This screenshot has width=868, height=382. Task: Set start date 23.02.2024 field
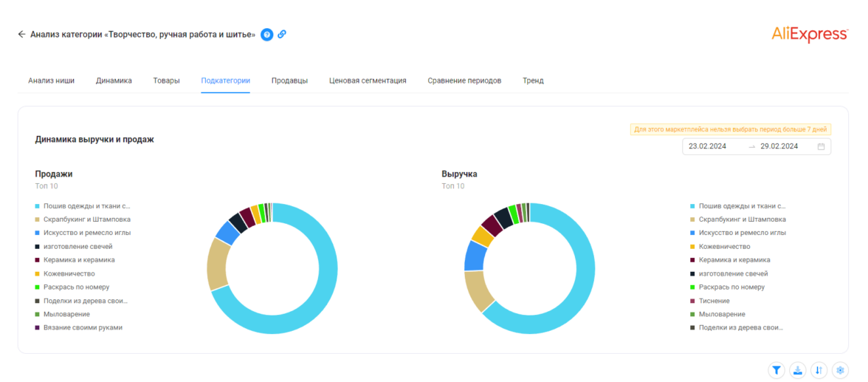pos(707,146)
